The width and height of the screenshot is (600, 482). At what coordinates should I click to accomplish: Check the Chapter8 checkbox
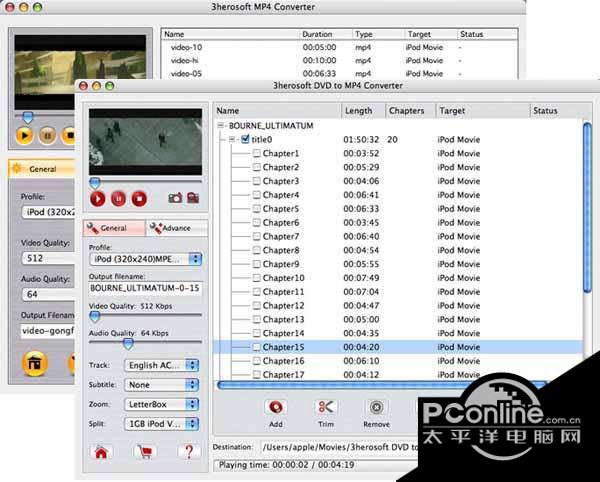tap(256, 250)
